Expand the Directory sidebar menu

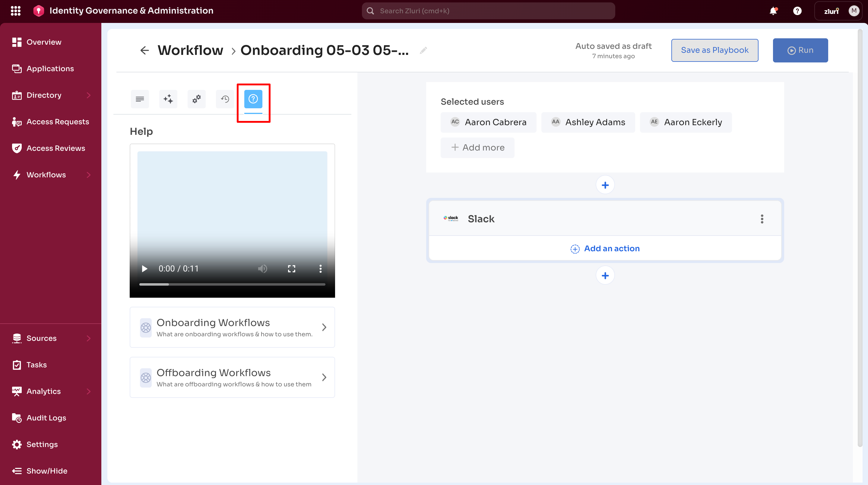pos(89,95)
